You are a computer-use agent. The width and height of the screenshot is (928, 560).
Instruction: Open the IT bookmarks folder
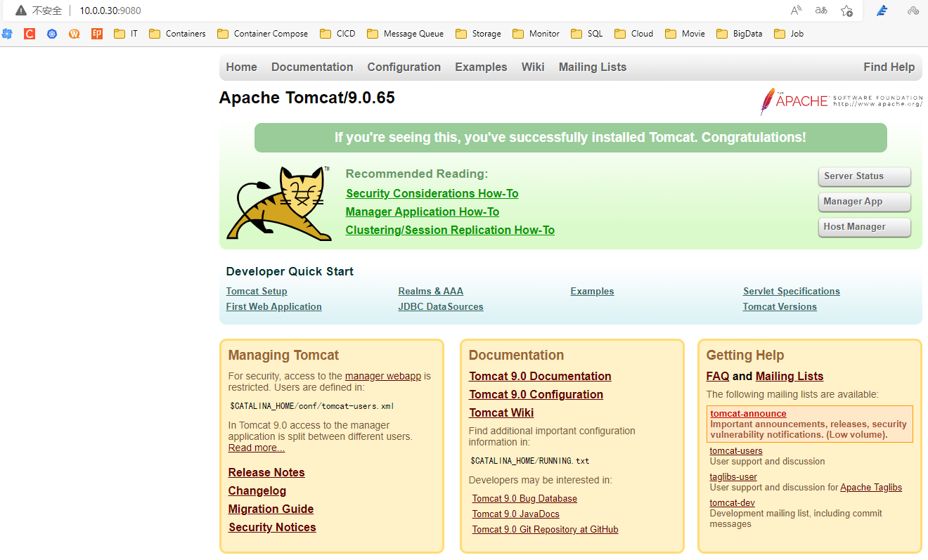pos(126,33)
